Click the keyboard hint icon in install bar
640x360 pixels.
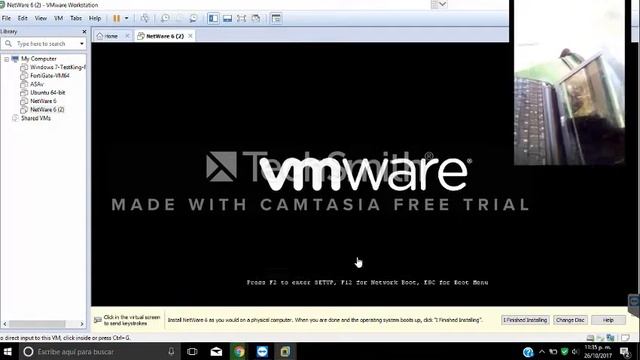click(98, 320)
